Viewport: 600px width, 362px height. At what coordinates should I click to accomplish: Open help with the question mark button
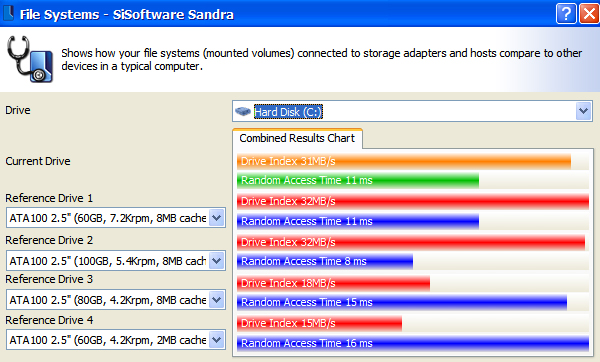[x=566, y=14]
